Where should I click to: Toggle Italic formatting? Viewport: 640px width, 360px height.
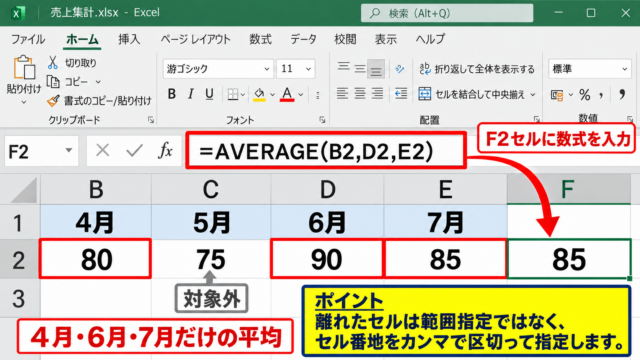pyautogui.click(x=190, y=94)
